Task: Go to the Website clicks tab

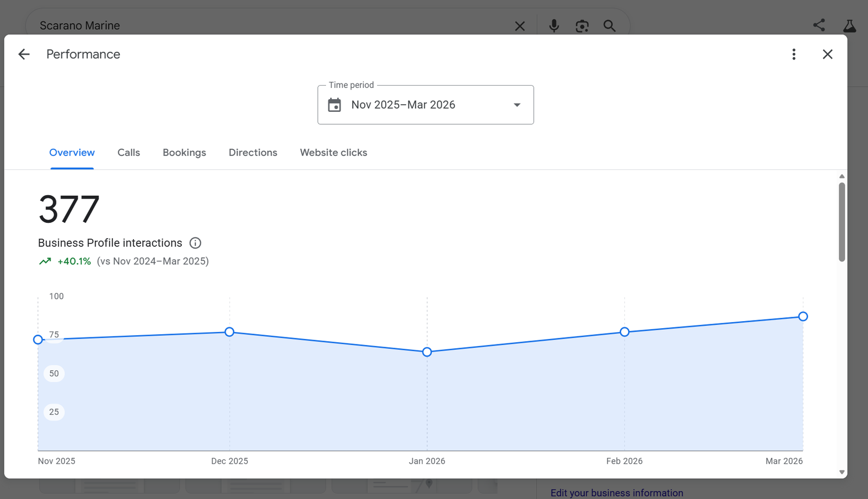Action: pyautogui.click(x=334, y=152)
